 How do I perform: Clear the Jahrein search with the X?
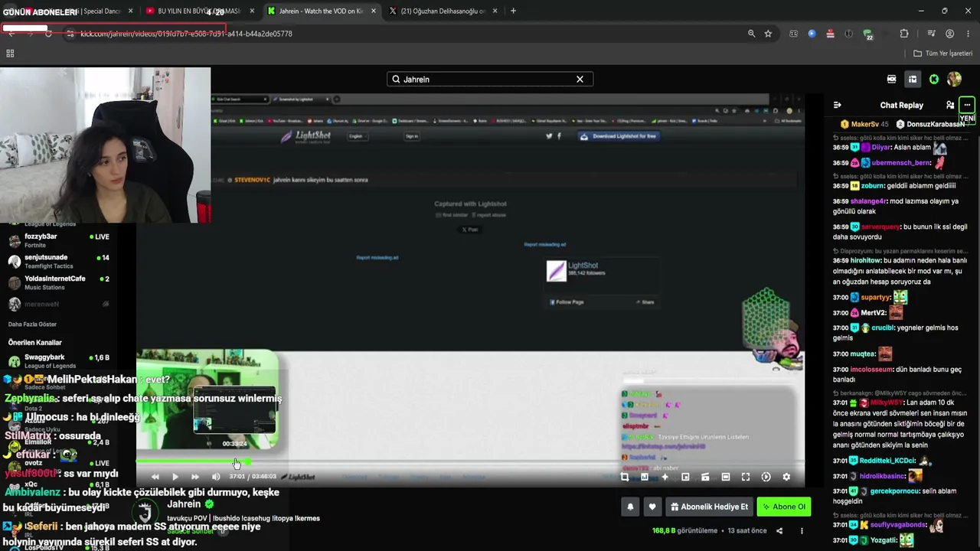(580, 79)
